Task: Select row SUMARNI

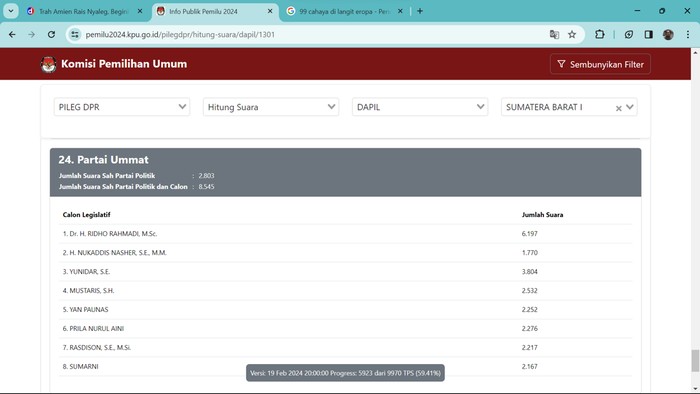Action: click(346, 366)
